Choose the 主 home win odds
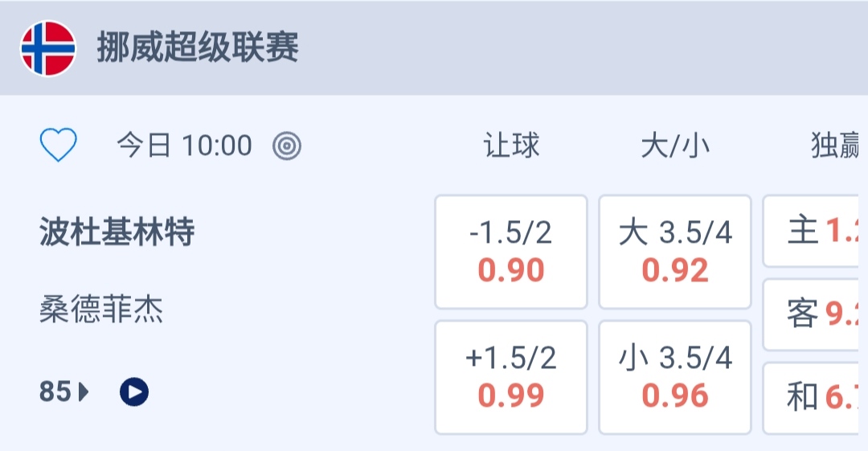Screen dimensions: 868x451 (815, 232)
